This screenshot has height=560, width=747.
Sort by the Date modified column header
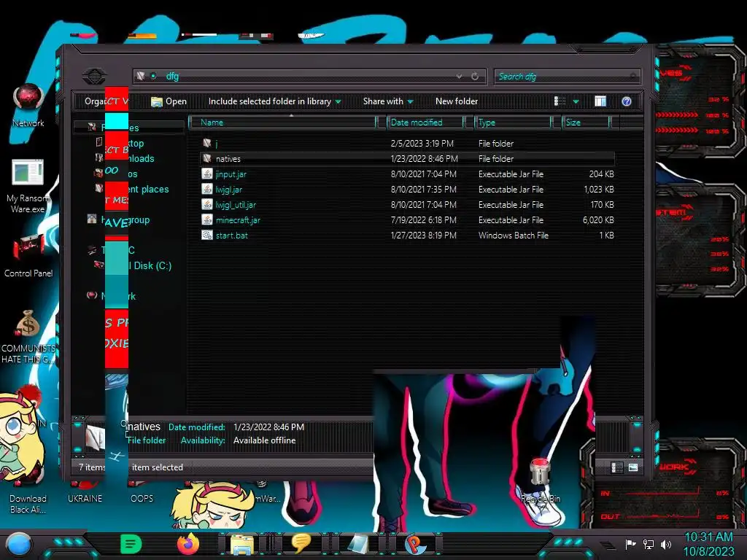pyautogui.click(x=426, y=122)
